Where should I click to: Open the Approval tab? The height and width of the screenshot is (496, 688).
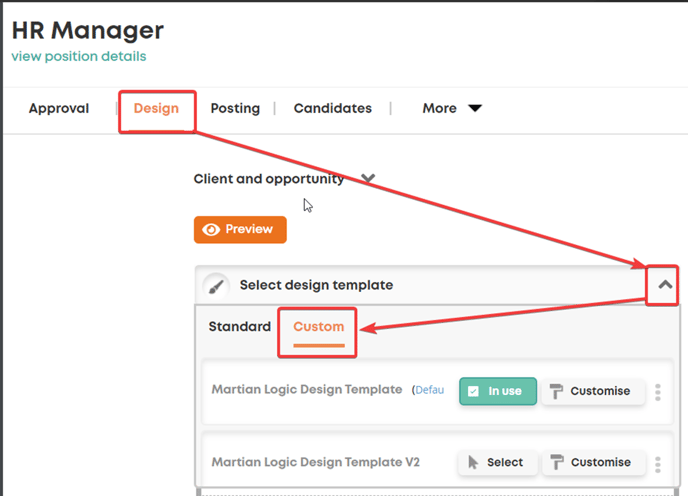pos(59,108)
